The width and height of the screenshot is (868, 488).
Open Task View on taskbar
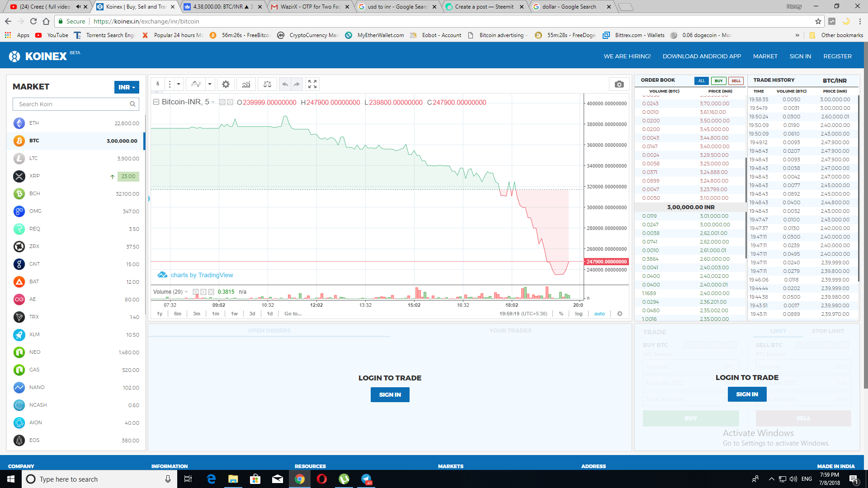coord(188,479)
